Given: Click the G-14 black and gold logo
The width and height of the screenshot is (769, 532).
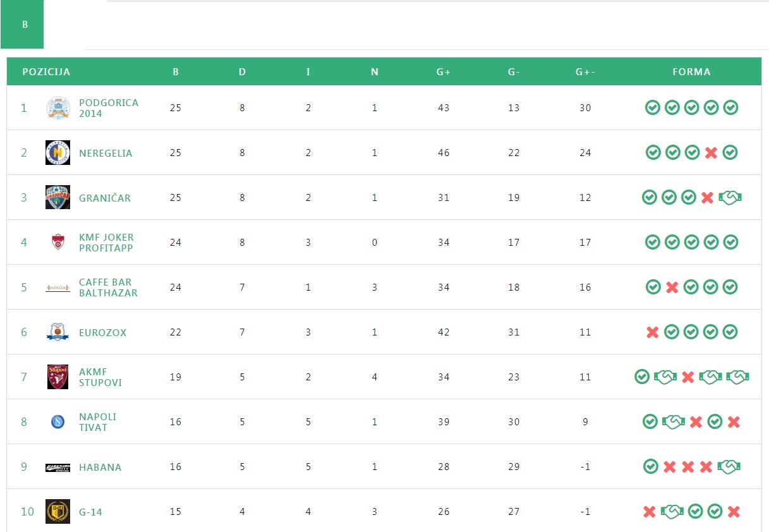Looking at the screenshot, I should coord(58,512).
